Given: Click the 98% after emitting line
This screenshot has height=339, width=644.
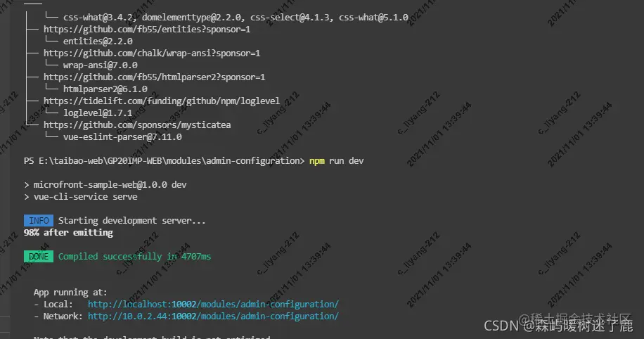Looking at the screenshot, I should [68, 232].
